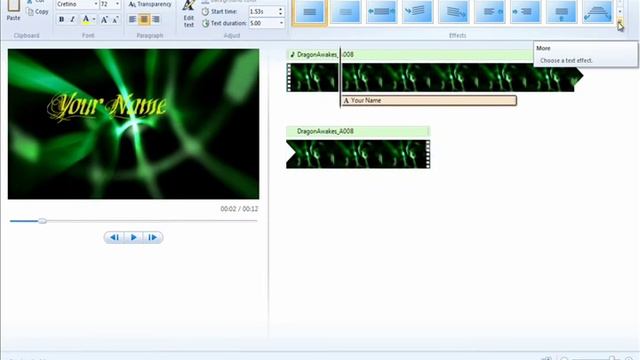
Task: Open the font color dropdown arrow
Action: click(94, 19)
